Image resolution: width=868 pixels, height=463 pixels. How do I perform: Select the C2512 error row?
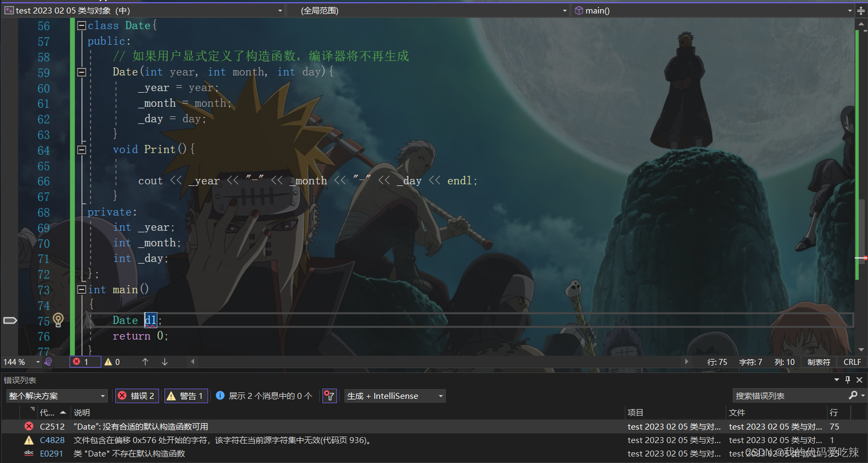tap(434, 427)
